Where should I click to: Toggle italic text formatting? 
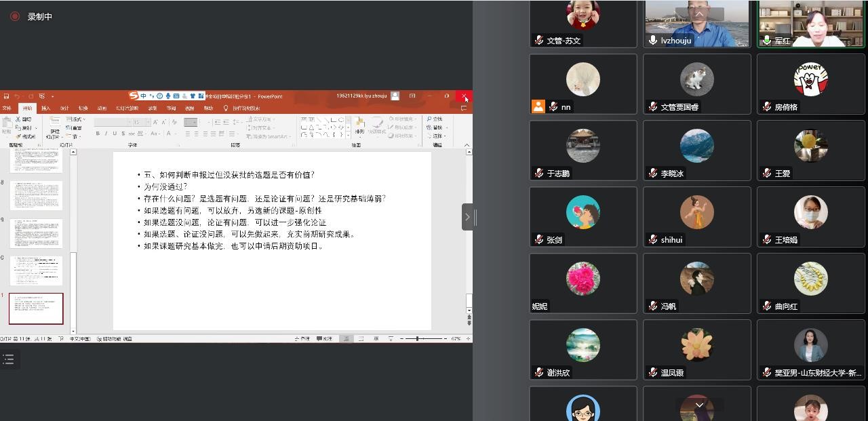(106, 134)
